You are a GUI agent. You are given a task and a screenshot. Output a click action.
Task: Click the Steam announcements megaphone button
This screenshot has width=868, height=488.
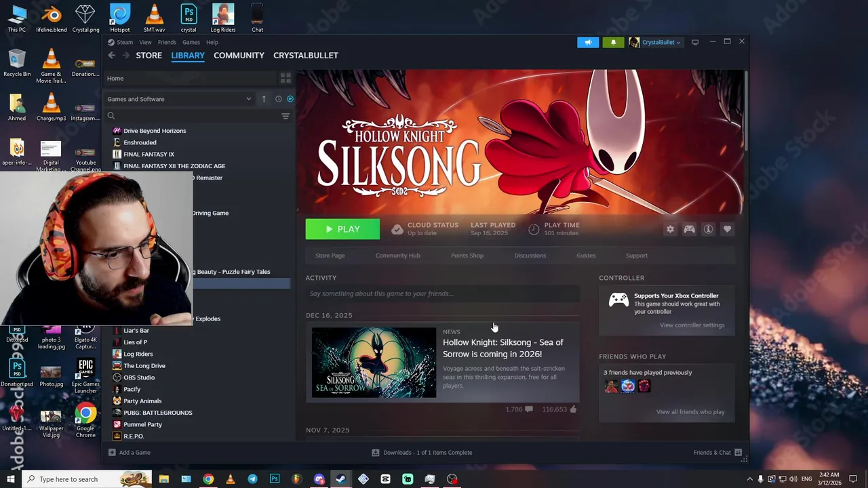click(588, 42)
